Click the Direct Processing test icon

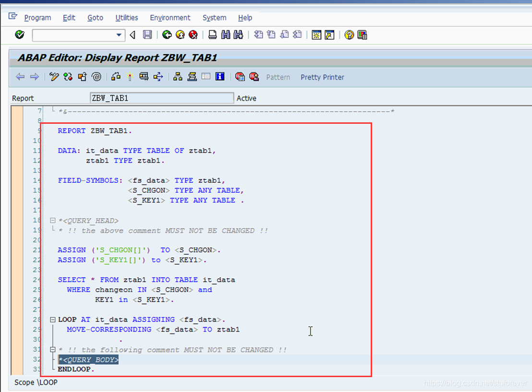pyautogui.click(x=144, y=77)
